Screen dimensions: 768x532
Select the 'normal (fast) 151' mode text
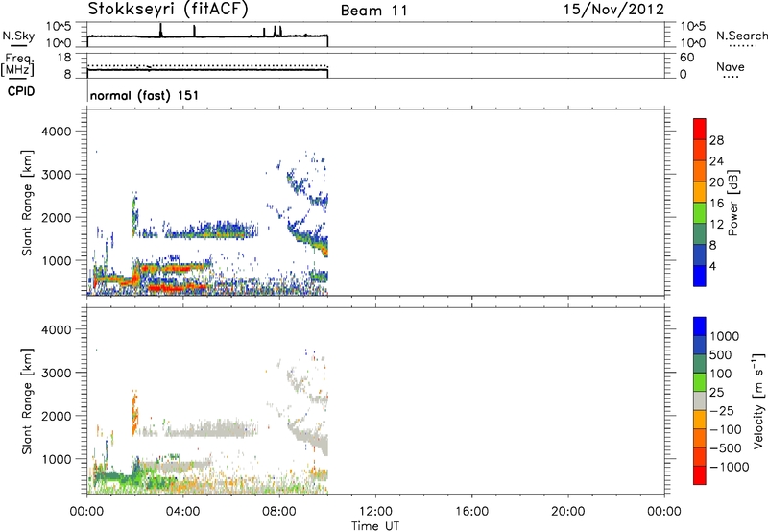144,95
